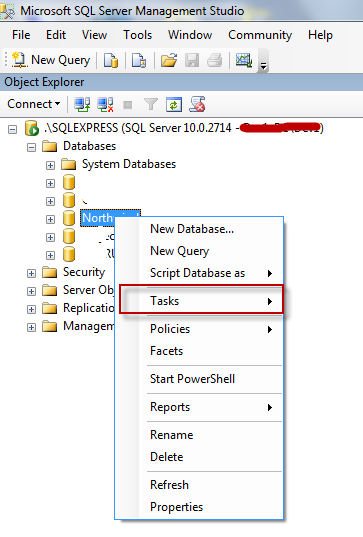Click the Open File folder icon
363x537 pixels.
pyautogui.click(x=169, y=60)
